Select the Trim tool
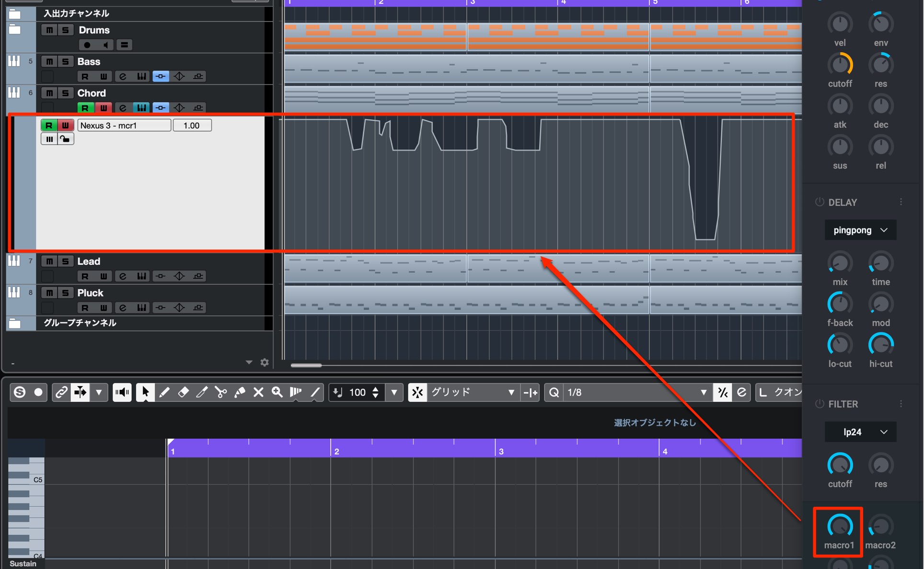Screen dimensions: 924x569 (x=202, y=392)
